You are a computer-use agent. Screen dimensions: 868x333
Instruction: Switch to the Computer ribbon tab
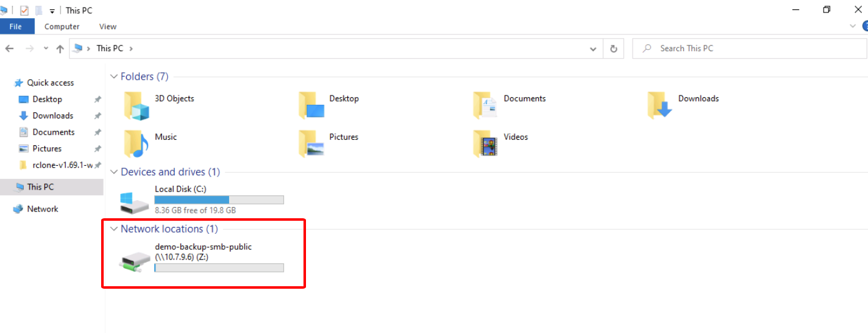pyautogui.click(x=62, y=27)
